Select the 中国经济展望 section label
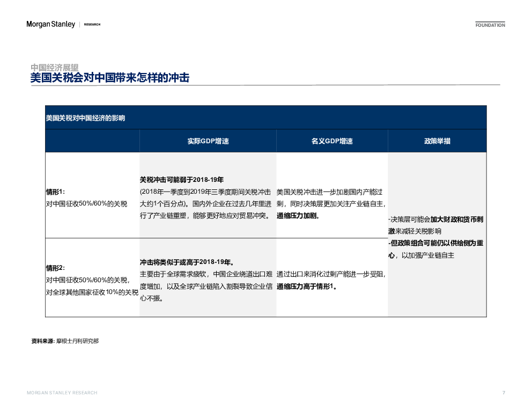Screen dimensions: 532x411 [x=55, y=68]
